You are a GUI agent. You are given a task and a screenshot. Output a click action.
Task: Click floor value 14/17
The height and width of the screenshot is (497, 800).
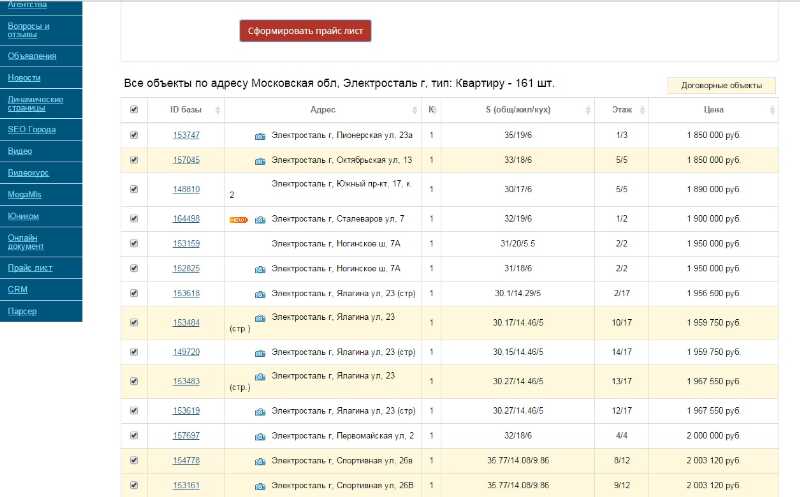click(x=621, y=352)
